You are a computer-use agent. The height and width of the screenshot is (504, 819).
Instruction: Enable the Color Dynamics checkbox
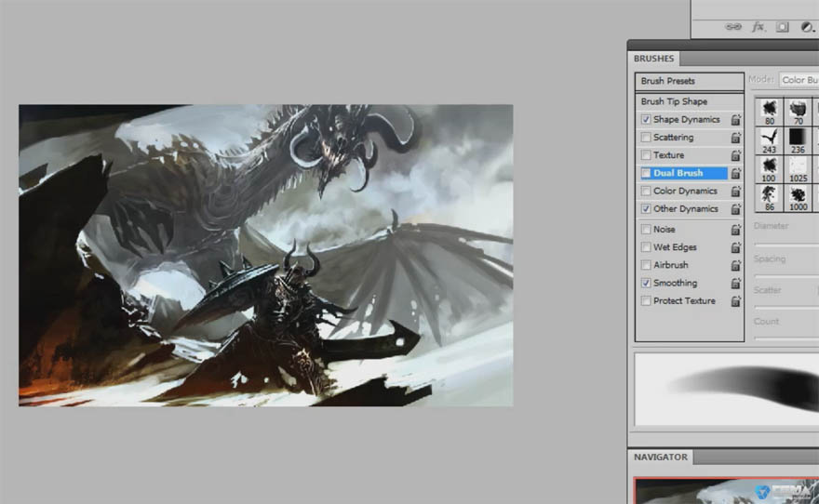[x=646, y=191]
